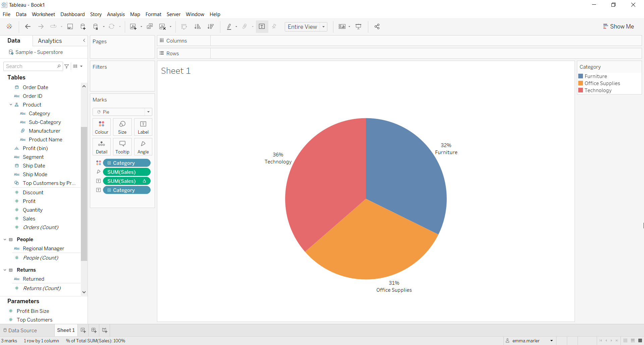The height and width of the screenshot is (345, 644).
Task: Click inside the Search tables field
Action: pos(30,66)
